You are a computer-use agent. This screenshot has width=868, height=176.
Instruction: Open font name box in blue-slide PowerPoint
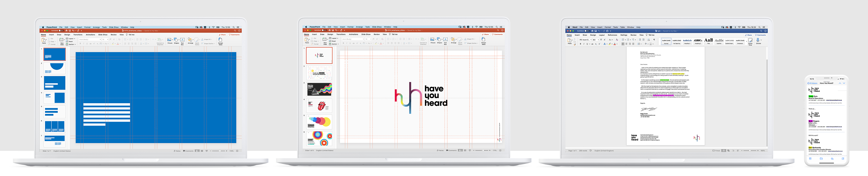coord(90,39)
